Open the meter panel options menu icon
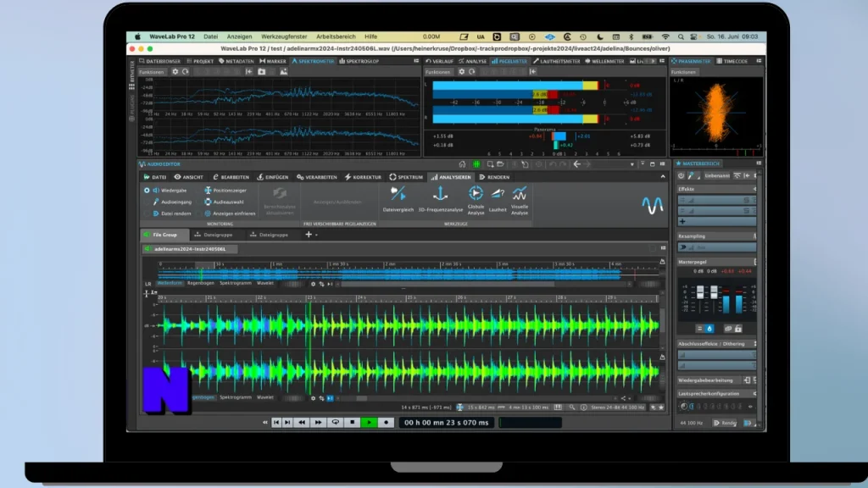Viewport: 868px width, 488px height. tap(662, 61)
